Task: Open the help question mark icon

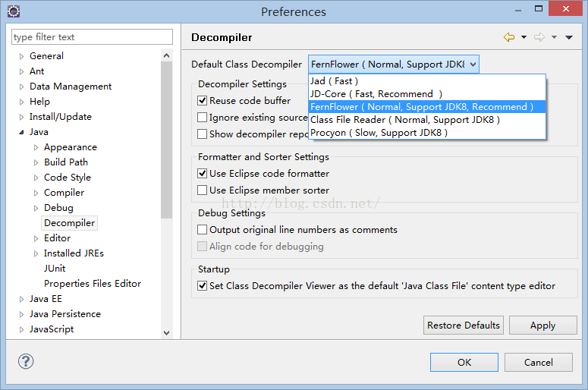Action: click(26, 361)
